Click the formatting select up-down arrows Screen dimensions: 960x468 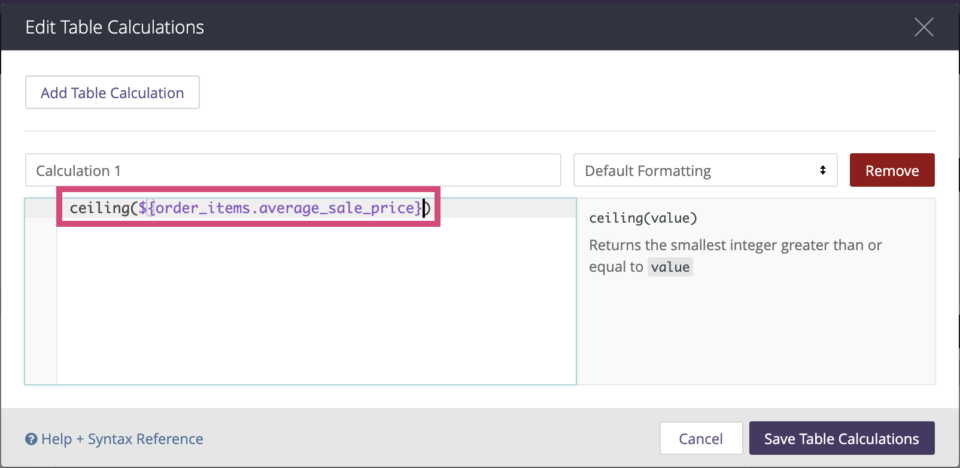(823, 170)
